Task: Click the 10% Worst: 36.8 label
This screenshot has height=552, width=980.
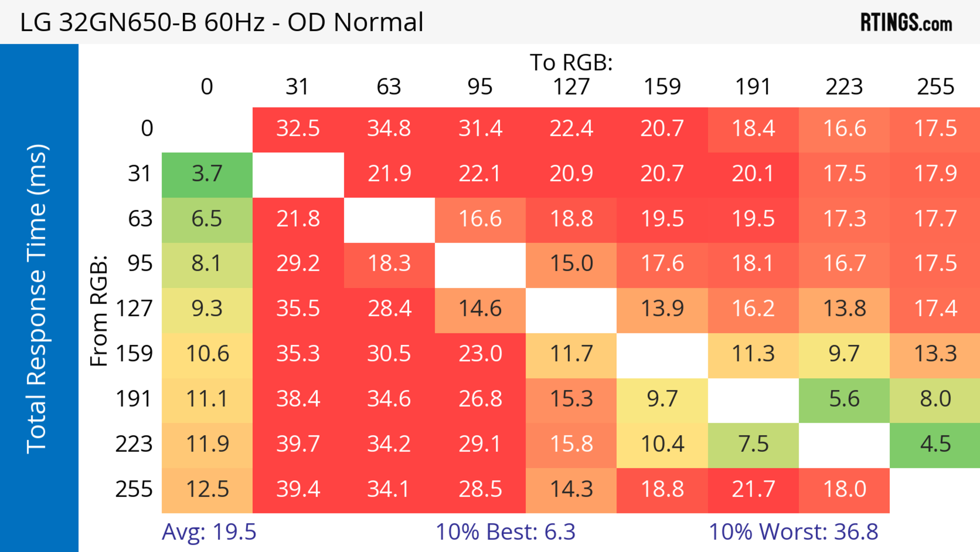Action: (794, 532)
